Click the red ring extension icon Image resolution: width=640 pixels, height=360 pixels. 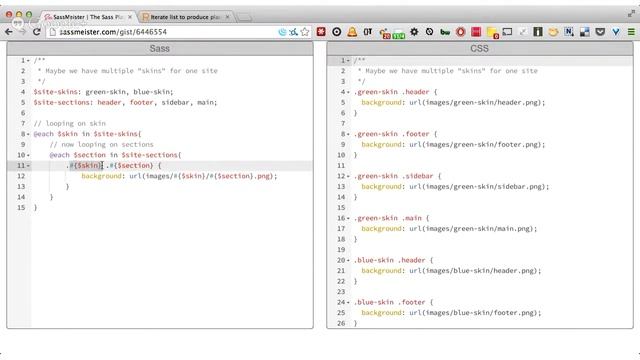tap(460, 32)
